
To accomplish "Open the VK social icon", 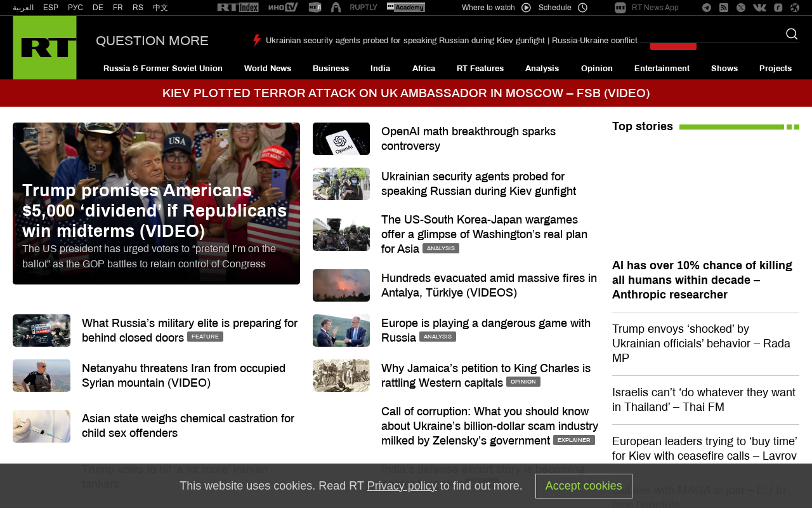I will (759, 8).
